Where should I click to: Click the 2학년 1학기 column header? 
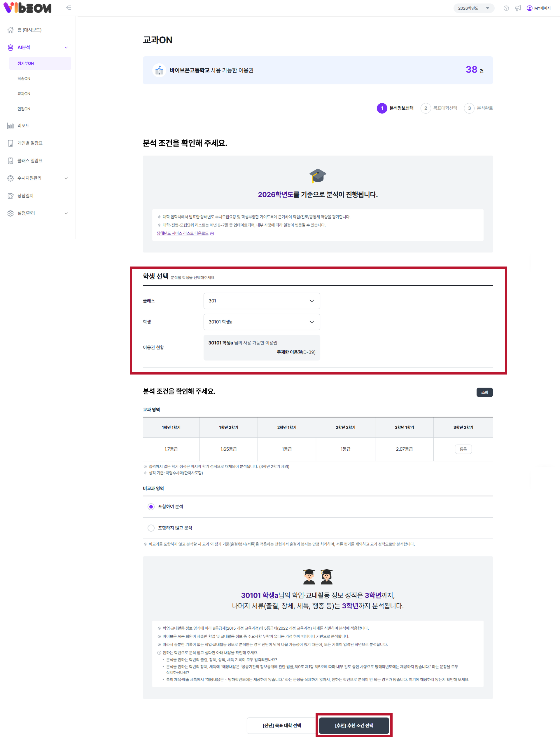pyautogui.click(x=287, y=428)
